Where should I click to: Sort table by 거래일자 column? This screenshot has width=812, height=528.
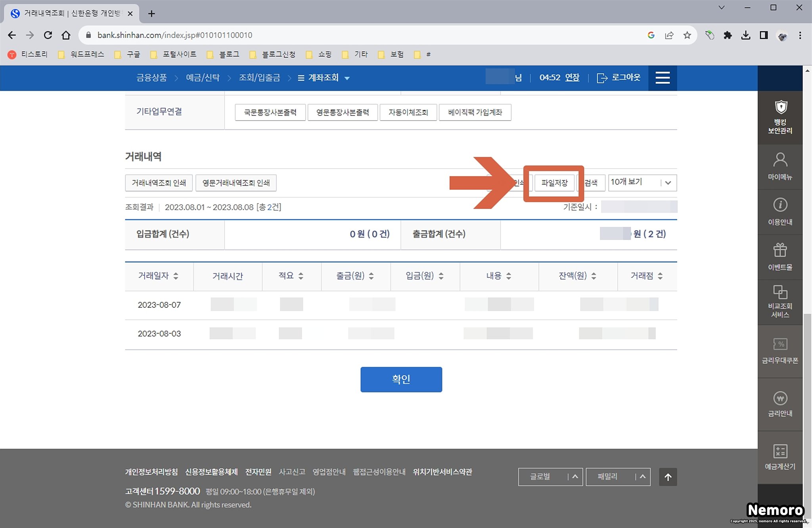coord(176,276)
